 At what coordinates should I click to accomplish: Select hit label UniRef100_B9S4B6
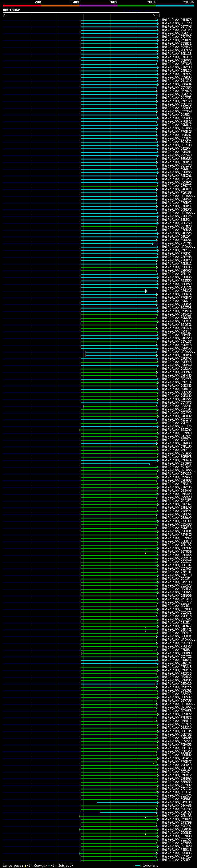tap(177, 118)
